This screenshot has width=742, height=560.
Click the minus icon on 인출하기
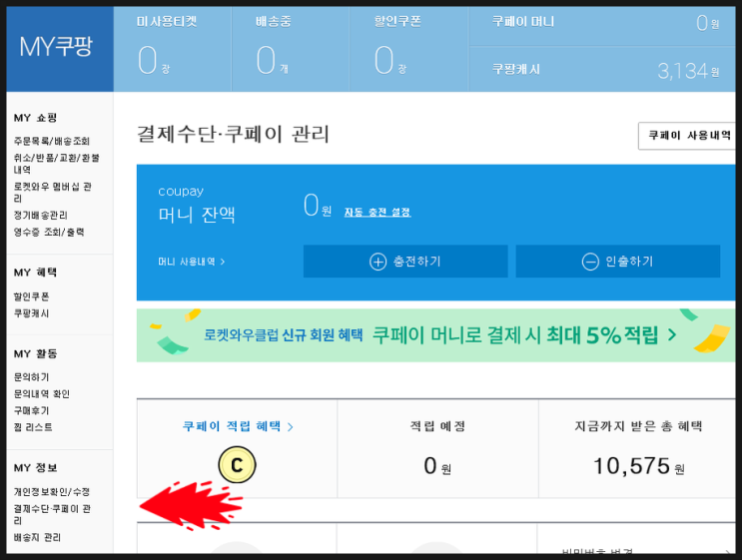590,262
